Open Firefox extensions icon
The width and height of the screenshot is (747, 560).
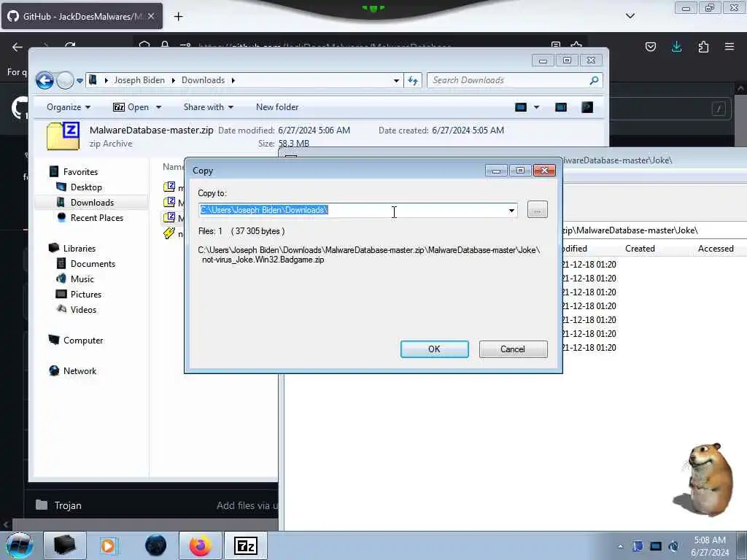tap(703, 47)
